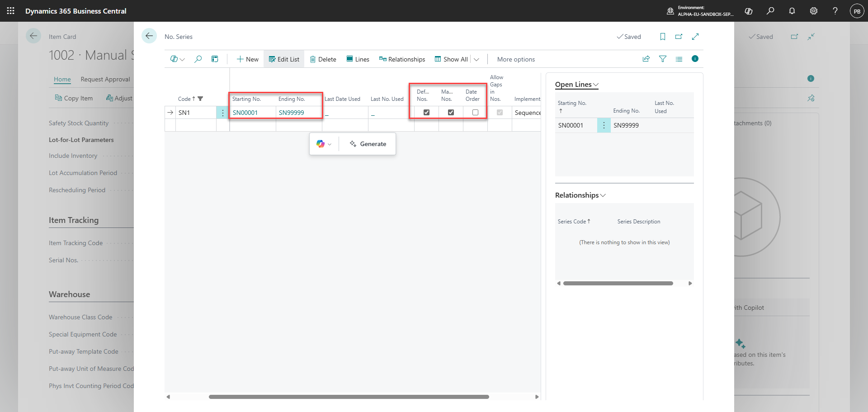Image resolution: width=868 pixels, height=412 pixels.
Task: Uncheck the Default Nos. checkbox for SN1
Action: (x=426, y=112)
